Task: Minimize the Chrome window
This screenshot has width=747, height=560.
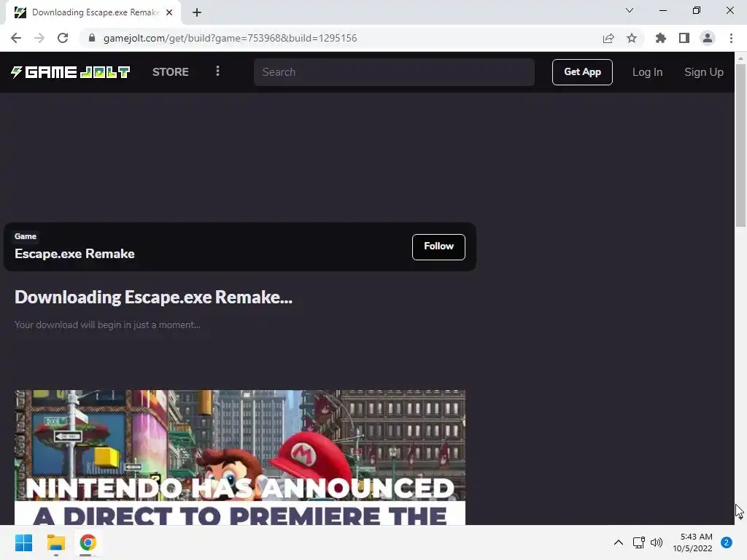Action: point(662,10)
